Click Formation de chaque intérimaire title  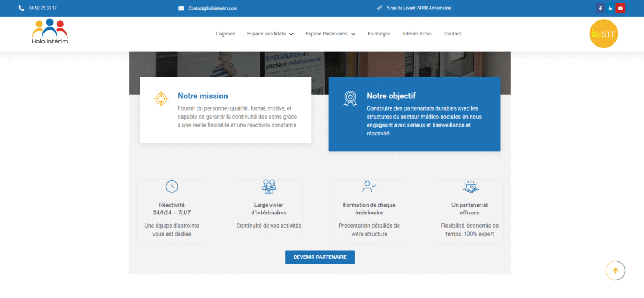tap(369, 209)
